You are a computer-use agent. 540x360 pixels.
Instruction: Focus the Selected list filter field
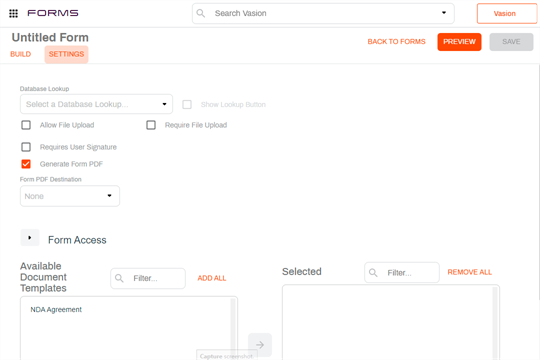(402, 272)
